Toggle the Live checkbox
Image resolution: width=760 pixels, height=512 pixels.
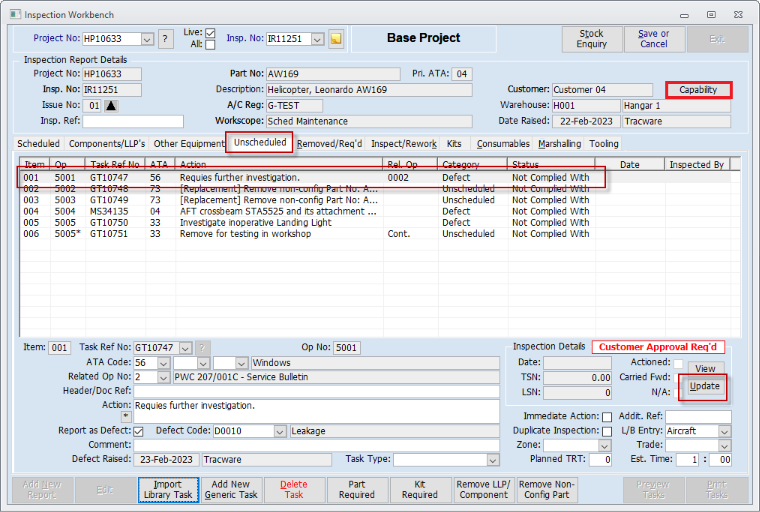(210, 33)
